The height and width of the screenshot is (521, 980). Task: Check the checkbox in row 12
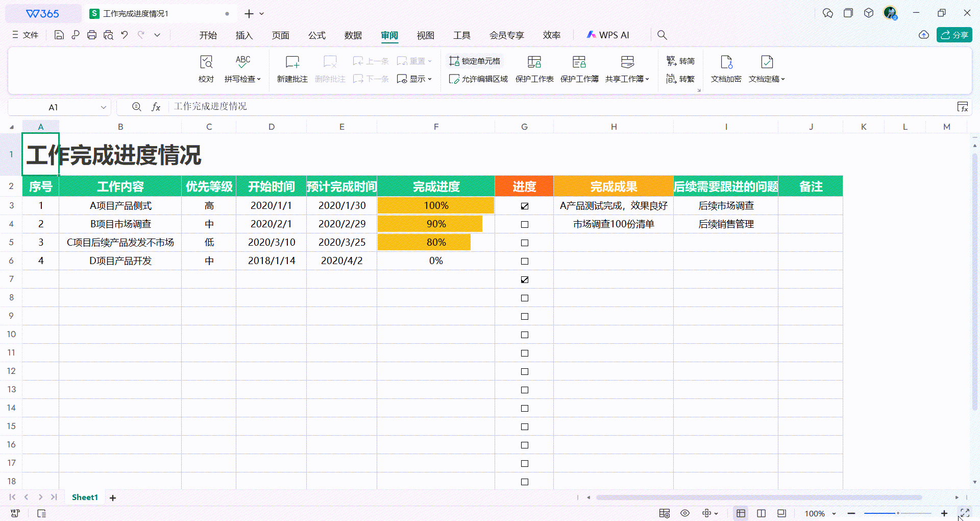[x=524, y=371]
